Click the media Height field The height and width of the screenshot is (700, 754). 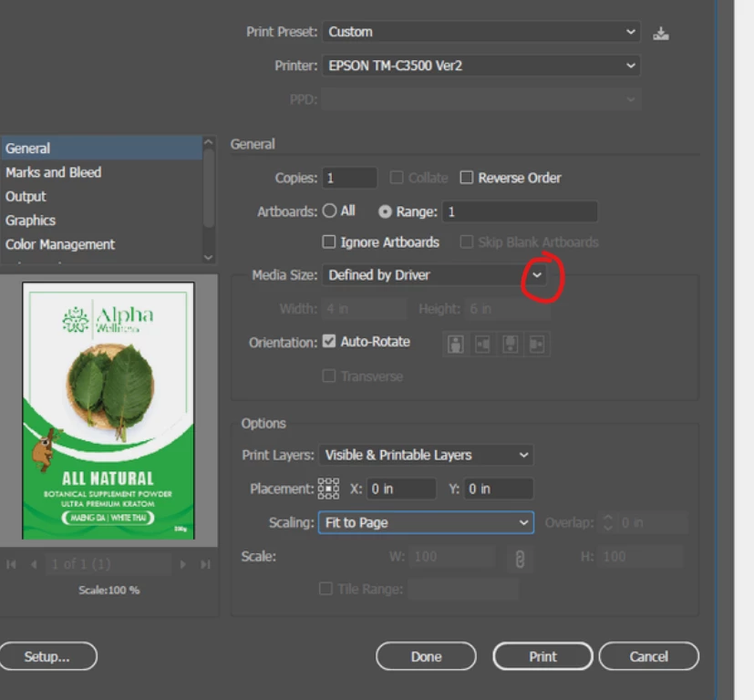pyautogui.click(x=508, y=309)
